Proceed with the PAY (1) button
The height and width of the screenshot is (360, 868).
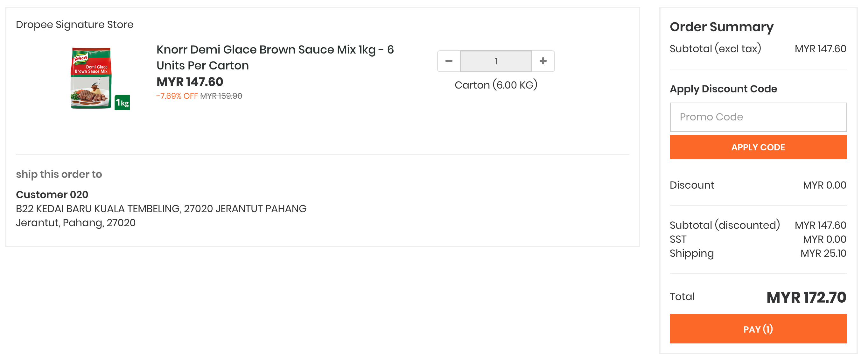tap(758, 329)
